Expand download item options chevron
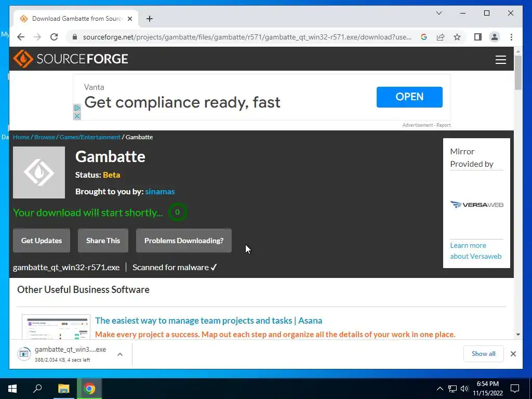Viewport: 532px width, 399px height. [x=120, y=354]
